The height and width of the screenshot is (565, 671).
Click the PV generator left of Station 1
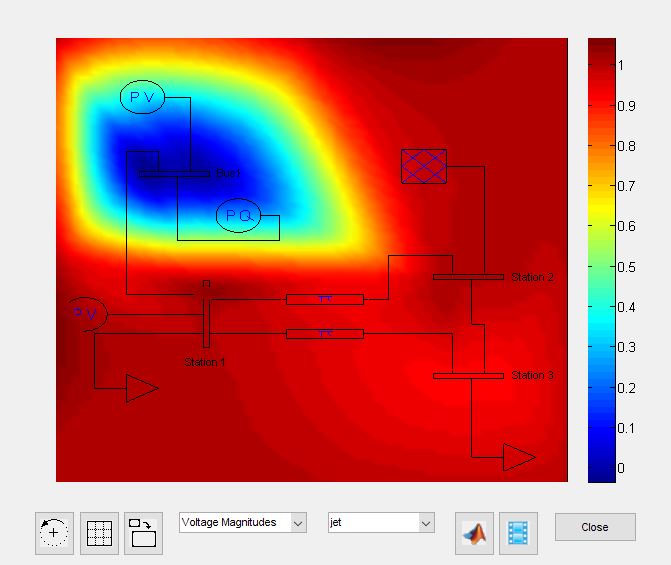tap(85, 313)
